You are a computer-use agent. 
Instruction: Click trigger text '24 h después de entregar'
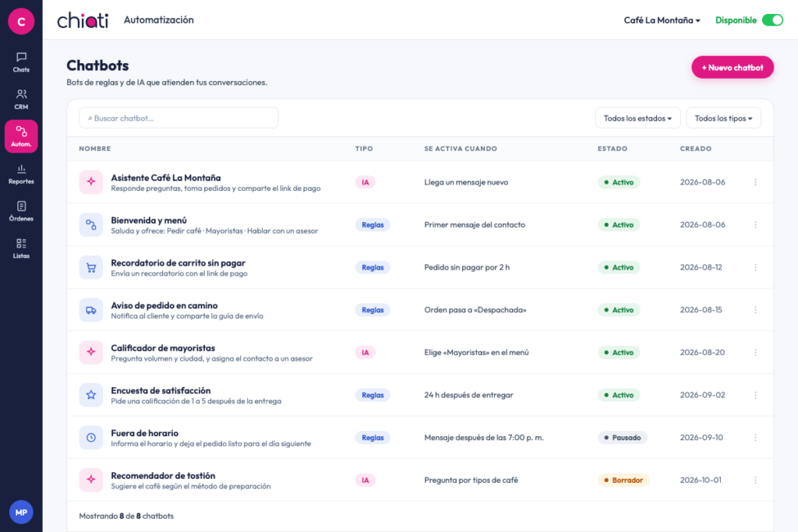(468, 395)
